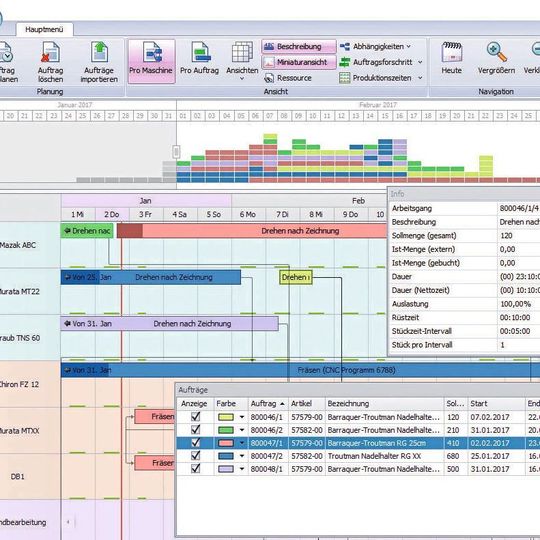Sort table by Start column header
The width and height of the screenshot is (540, 540).
497,404
